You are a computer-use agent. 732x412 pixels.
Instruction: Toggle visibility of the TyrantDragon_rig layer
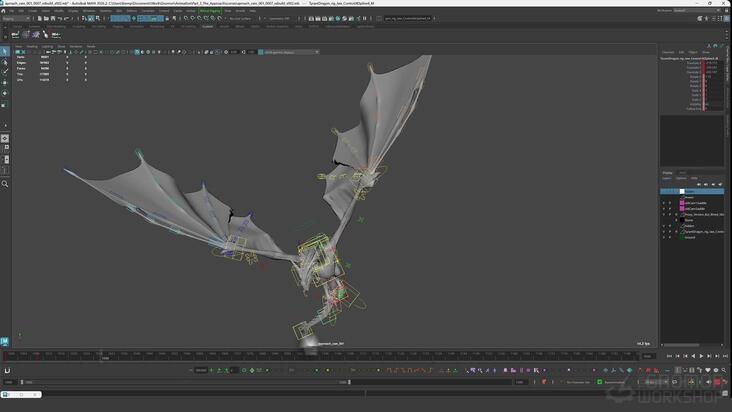pos(664,231)
